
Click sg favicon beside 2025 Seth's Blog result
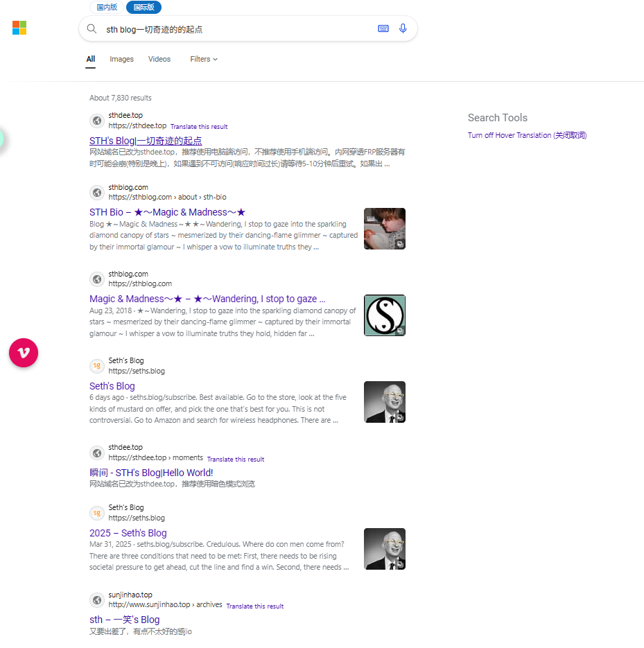(97, 513)
